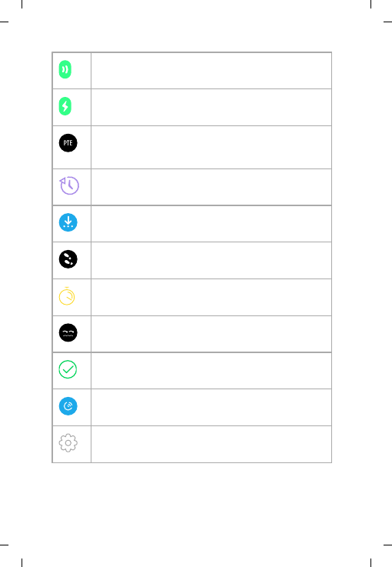The image size is (392, 567).
Task: Click empty cell beside the pairing signal icon
Action: 211,71
